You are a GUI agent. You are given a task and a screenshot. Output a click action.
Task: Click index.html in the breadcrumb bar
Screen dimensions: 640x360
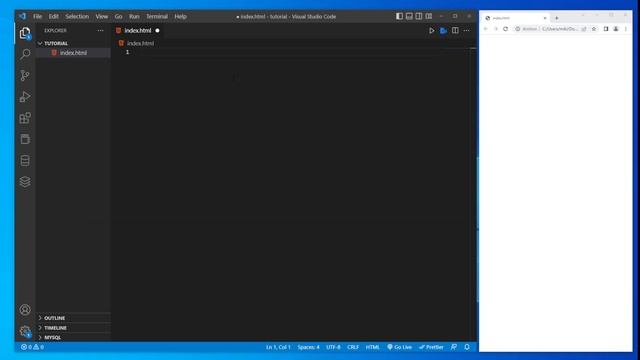[x=140, y=43]
